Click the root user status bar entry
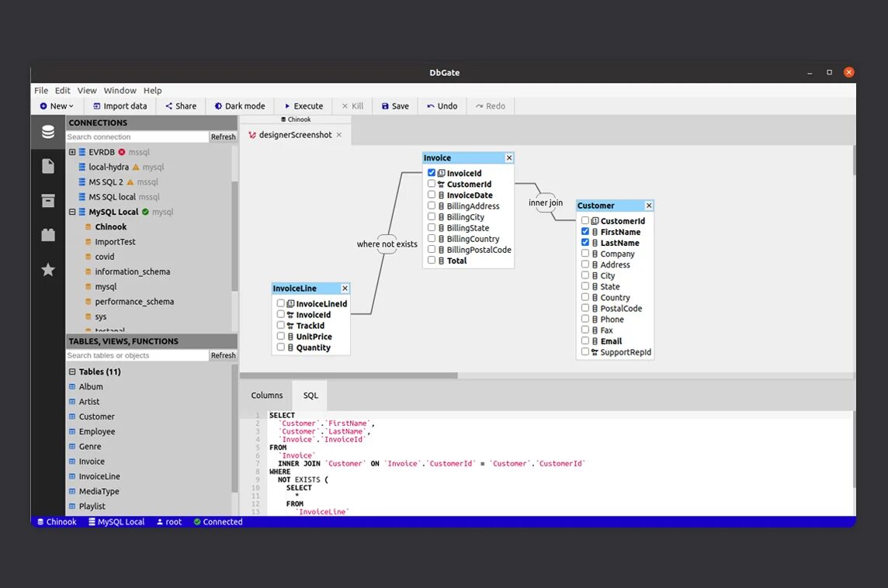Screen dimensions: 888x588 coord(168,522)
